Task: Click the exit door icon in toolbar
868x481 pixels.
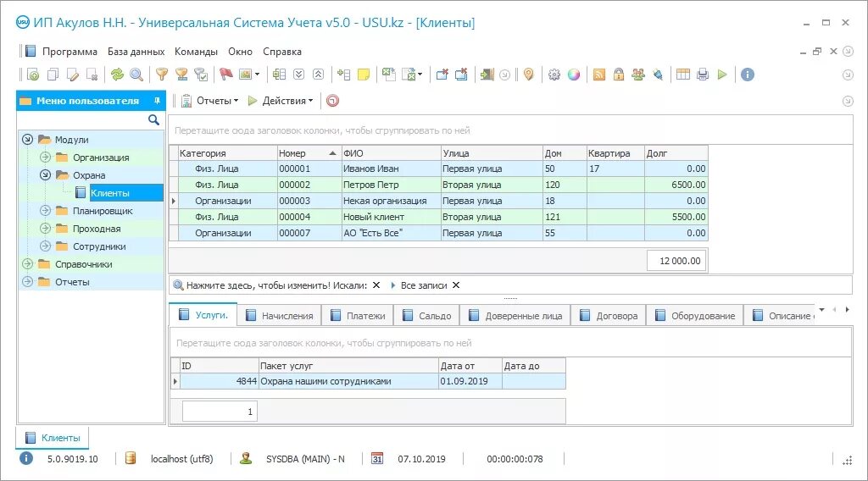Action: click(x=487, y=75)
